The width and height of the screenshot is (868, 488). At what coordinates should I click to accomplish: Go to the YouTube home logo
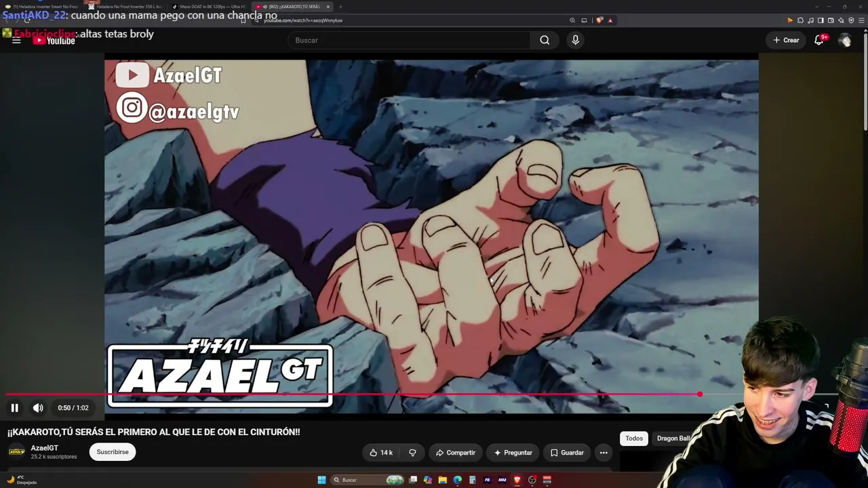click(x=54, y=41)
